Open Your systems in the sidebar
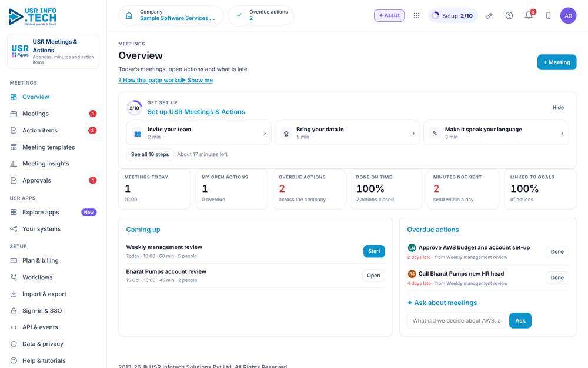The image size is (588, 368). coord(54,229)
